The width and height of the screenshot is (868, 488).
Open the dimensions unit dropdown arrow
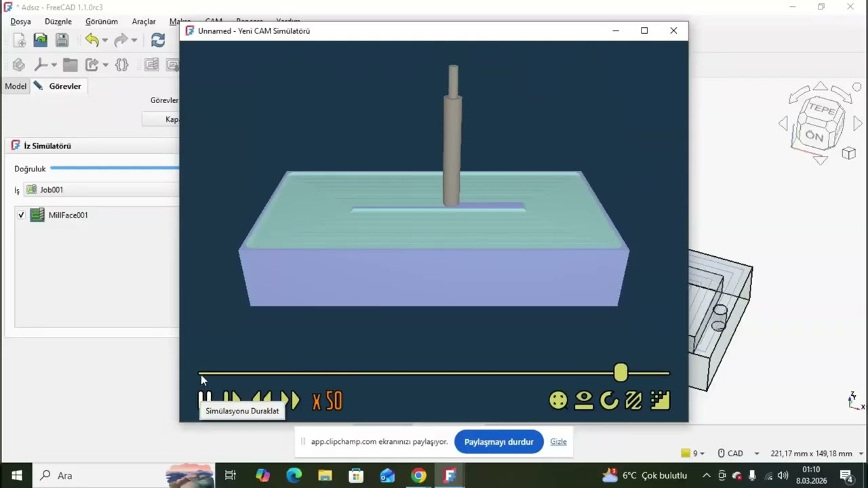(861, 453)
